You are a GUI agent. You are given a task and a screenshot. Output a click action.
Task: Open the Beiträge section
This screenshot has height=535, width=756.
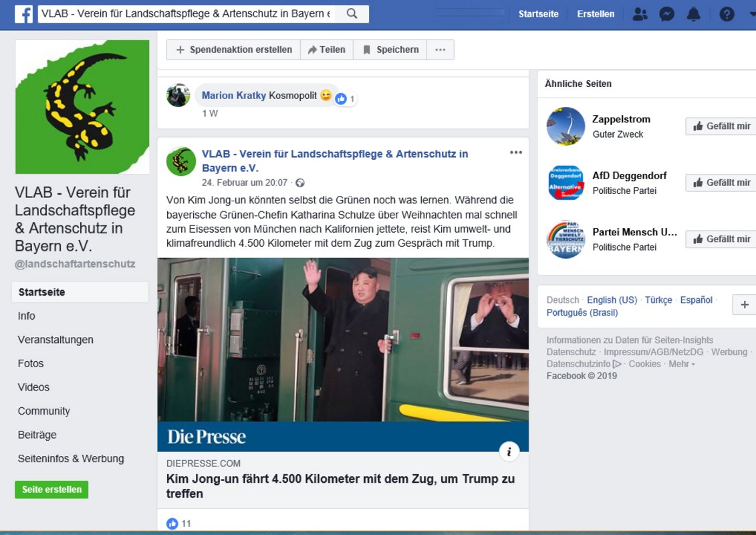click(x=37, y=435)
